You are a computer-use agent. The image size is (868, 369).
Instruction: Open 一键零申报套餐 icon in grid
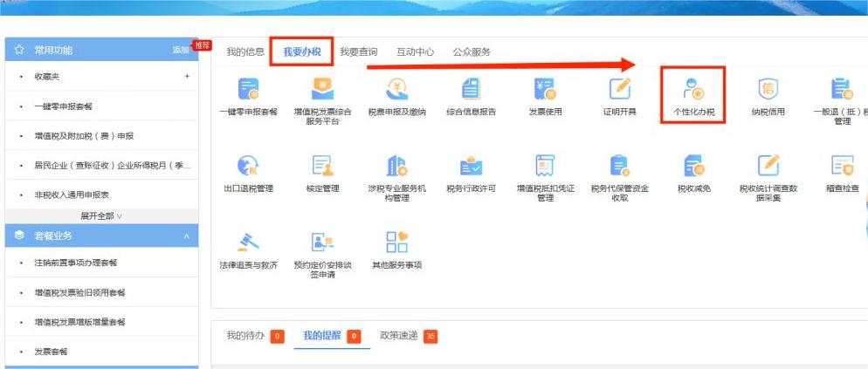(248, 89)
